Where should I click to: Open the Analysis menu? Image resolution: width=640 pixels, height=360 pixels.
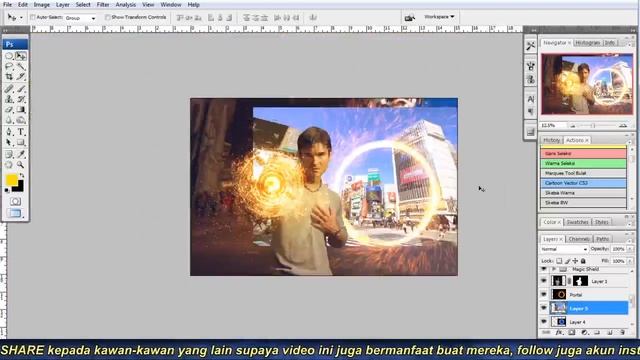[125, 5]
